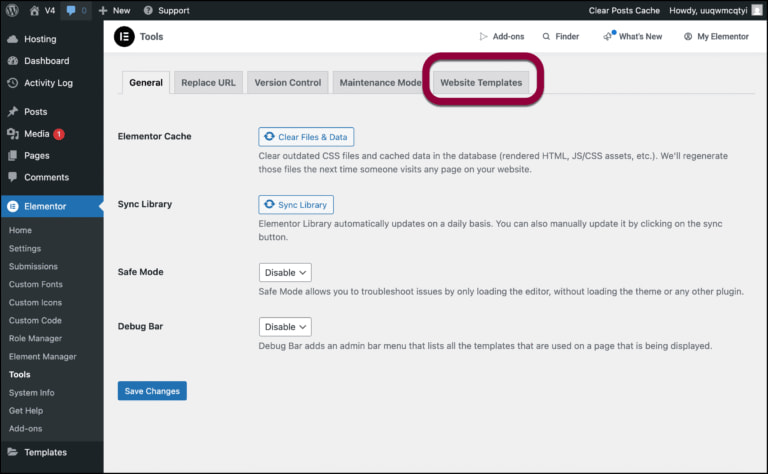The height and width of the screenshot is (474, 768).
Task: Save Changes to the settings
Action: (x=152, y=391)
